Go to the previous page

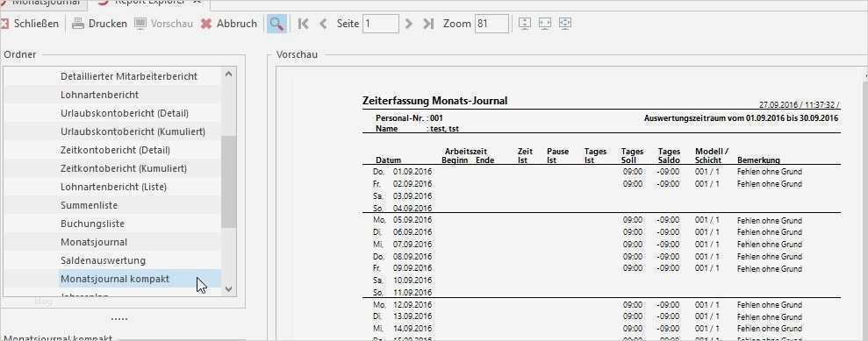click(x=323, y=24)
